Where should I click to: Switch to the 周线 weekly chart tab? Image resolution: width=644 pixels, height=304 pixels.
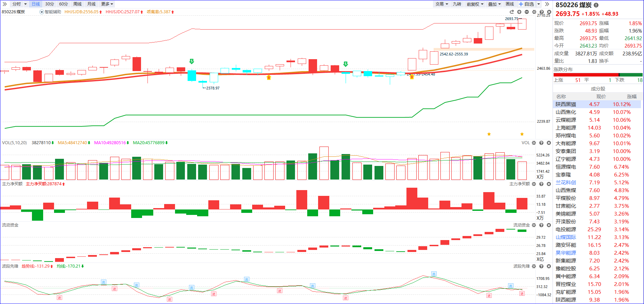77,4
